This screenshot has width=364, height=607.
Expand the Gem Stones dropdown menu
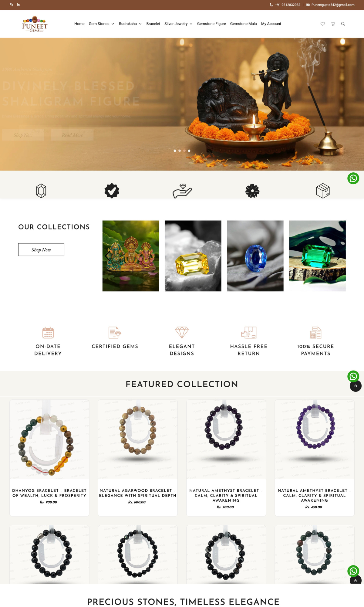101,24
